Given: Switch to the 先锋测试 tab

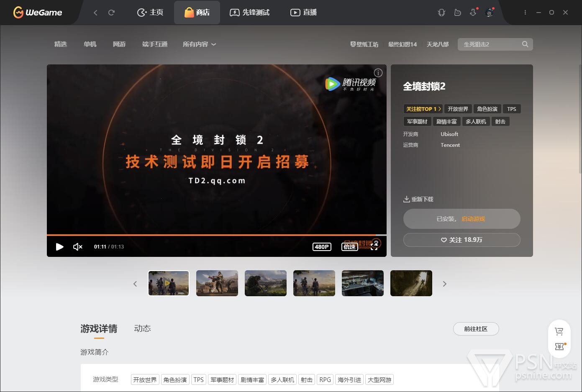Looking at the screenshot, I should point(250,13).
